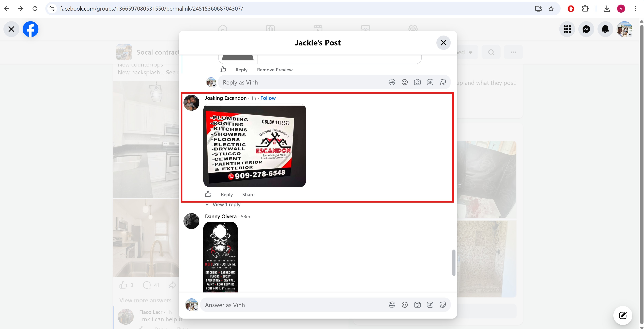Click Remove Preview on the comment

click(x=275, y=70)
